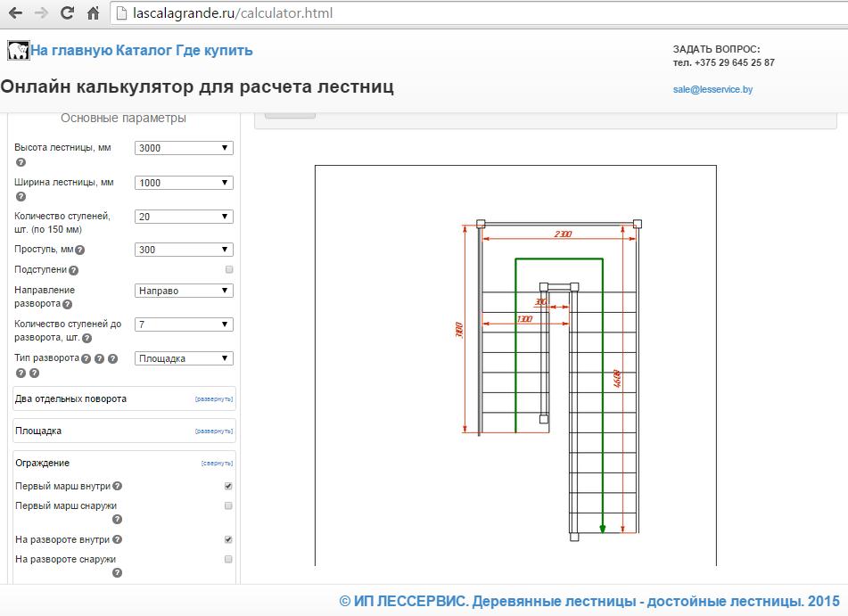Click the first help icon right after Тип разворота

[x=86, y=358]
